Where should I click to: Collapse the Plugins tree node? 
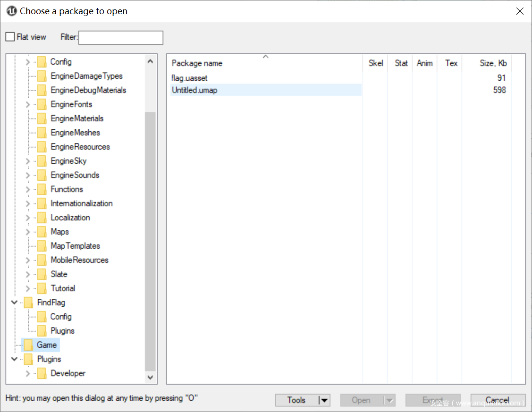pyautogui.click(x=14, y=359)
